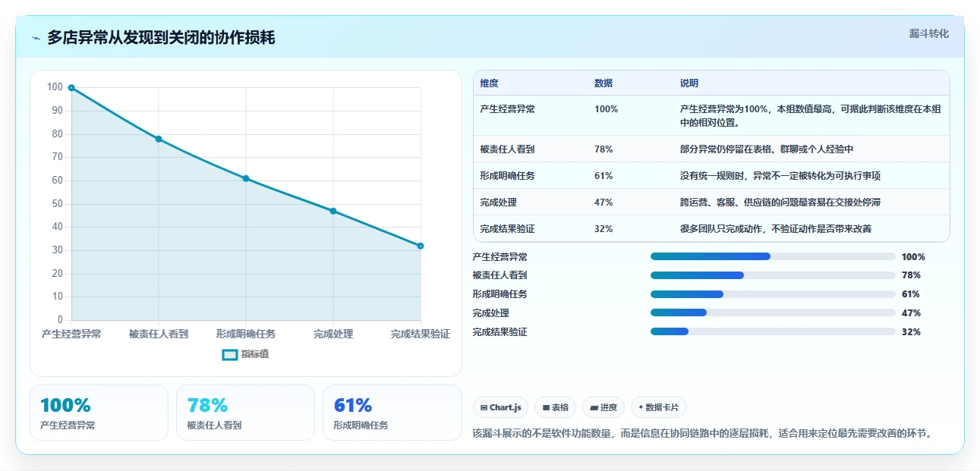Click the description 没有统一规则时,异常不一定被转化为可执行事项

(x=780, y=176)
